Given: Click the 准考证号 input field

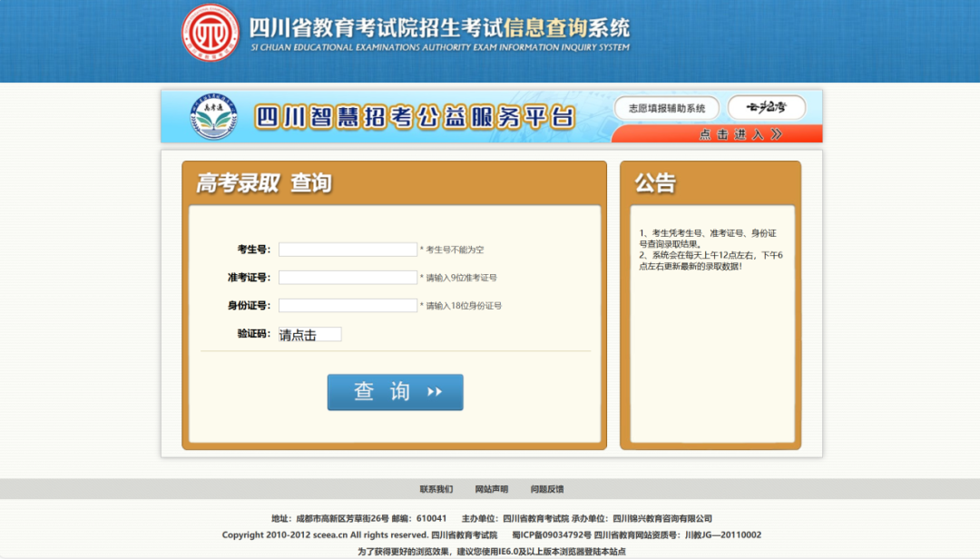Looking at the screenshot, I should (348, 278).
